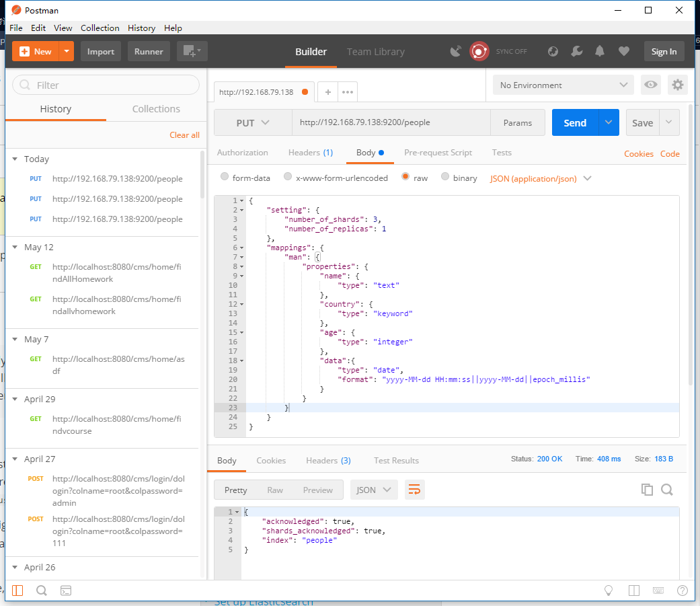Search the response with magnifier icon
The image size is (700, 606).
667,490
